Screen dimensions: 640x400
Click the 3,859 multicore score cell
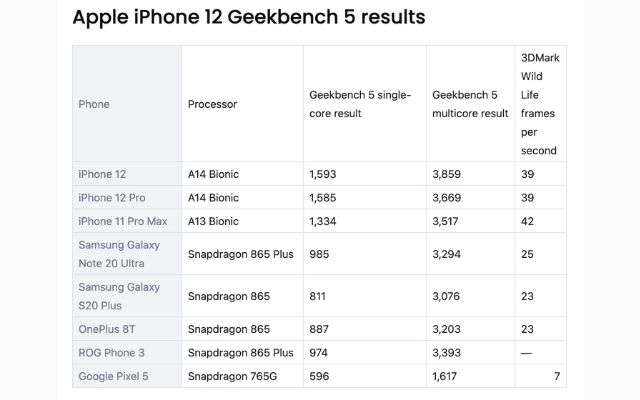[447, 174]
